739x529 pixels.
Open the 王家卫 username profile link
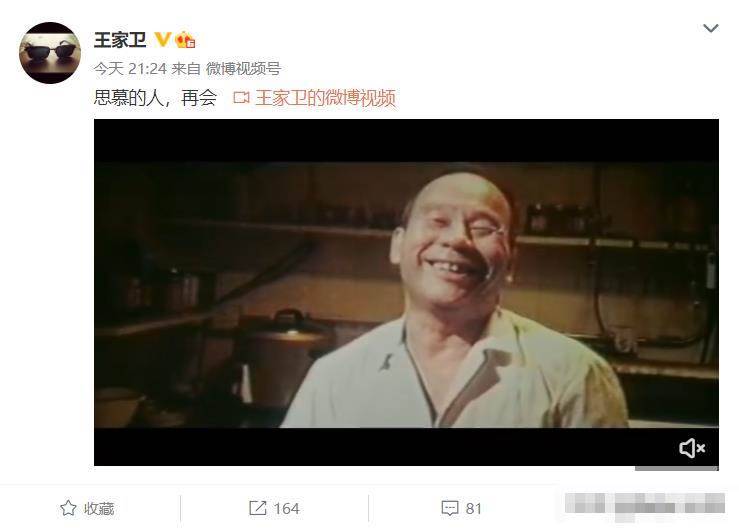coord(120,40)
